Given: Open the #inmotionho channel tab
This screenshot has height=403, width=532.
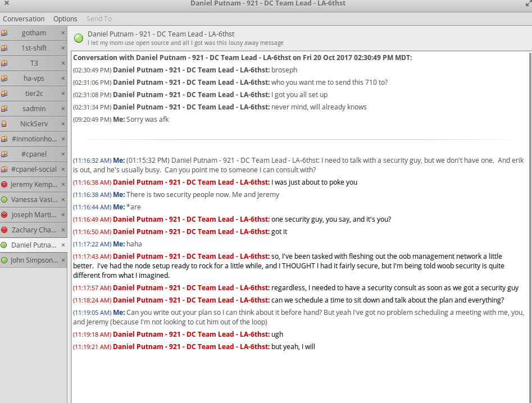Looking at the screenshot, I should click(x=34, y=139).
